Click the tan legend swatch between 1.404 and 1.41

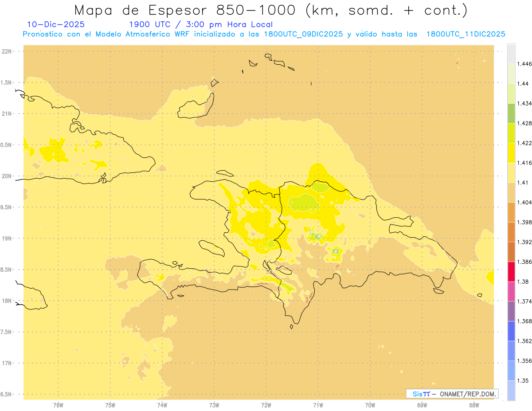[x=511, y=192]
